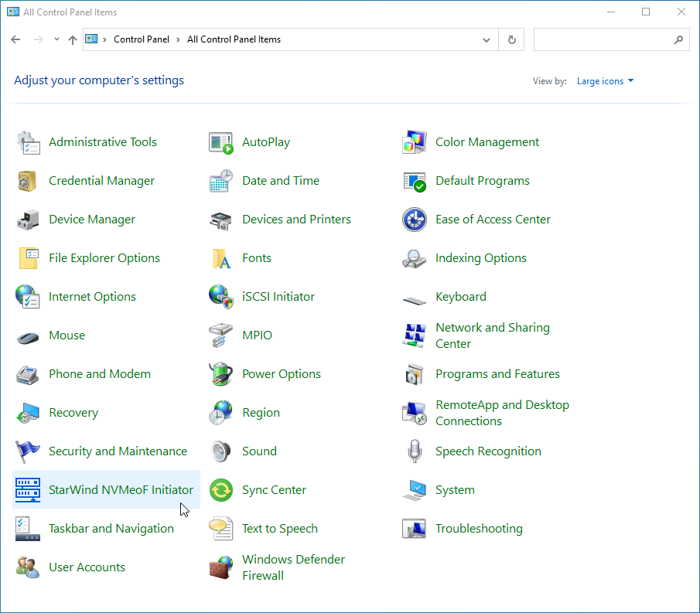Open the View by Large icons dropdown

coord(605,81)
